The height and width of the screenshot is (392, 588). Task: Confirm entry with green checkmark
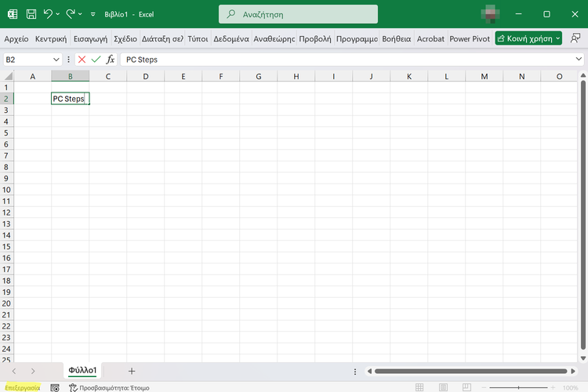coord(96,60)
